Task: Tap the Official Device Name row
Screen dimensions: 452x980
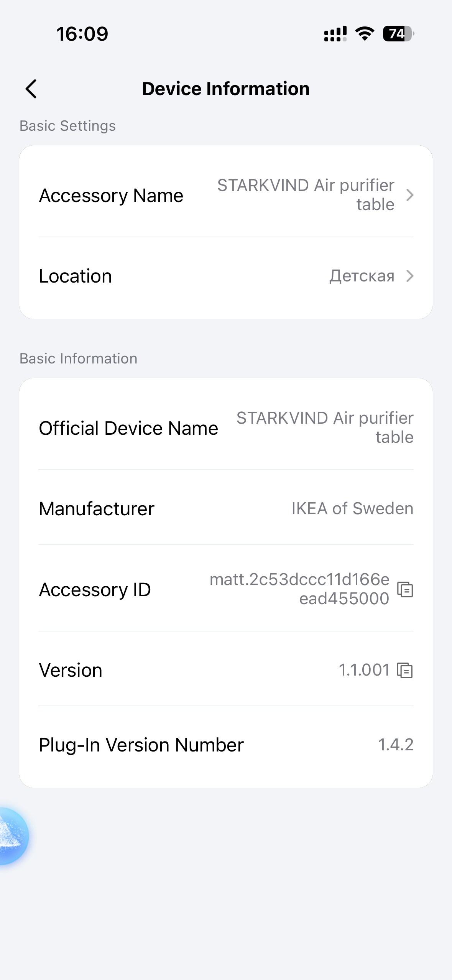Action: pyautogui.click(x=226, y=428)
